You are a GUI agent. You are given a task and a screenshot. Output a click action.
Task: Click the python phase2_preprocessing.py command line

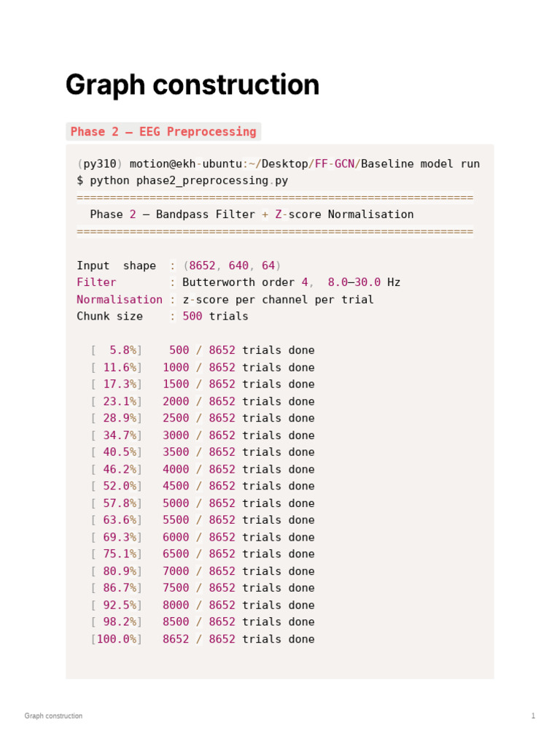point(182,181)
